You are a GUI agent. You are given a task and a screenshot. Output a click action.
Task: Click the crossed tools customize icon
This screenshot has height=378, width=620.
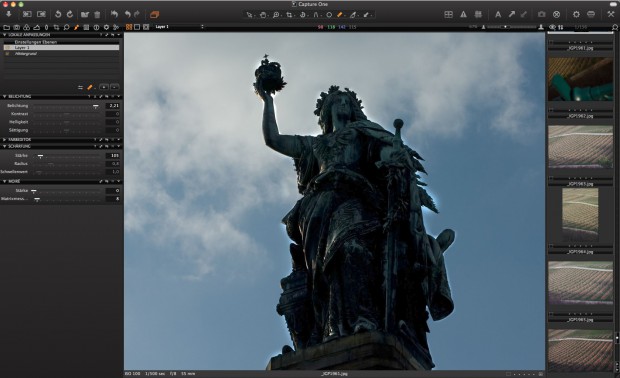click(611, 14)
